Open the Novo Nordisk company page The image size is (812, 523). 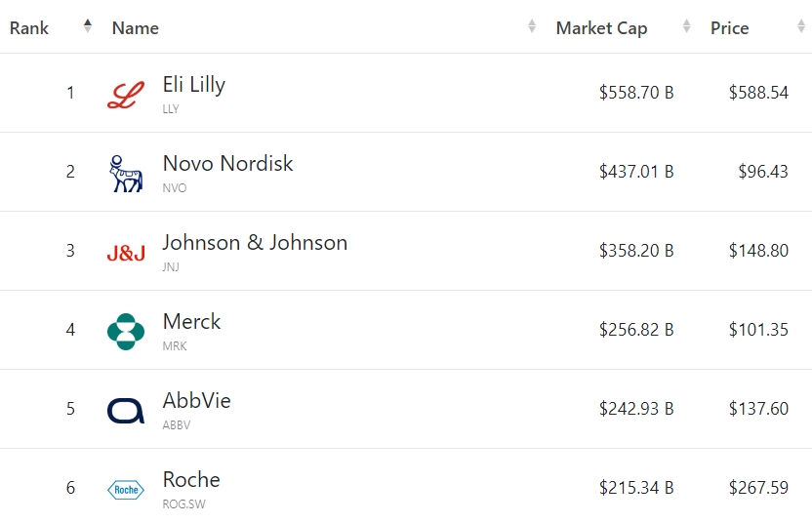(x=227, y=164)
